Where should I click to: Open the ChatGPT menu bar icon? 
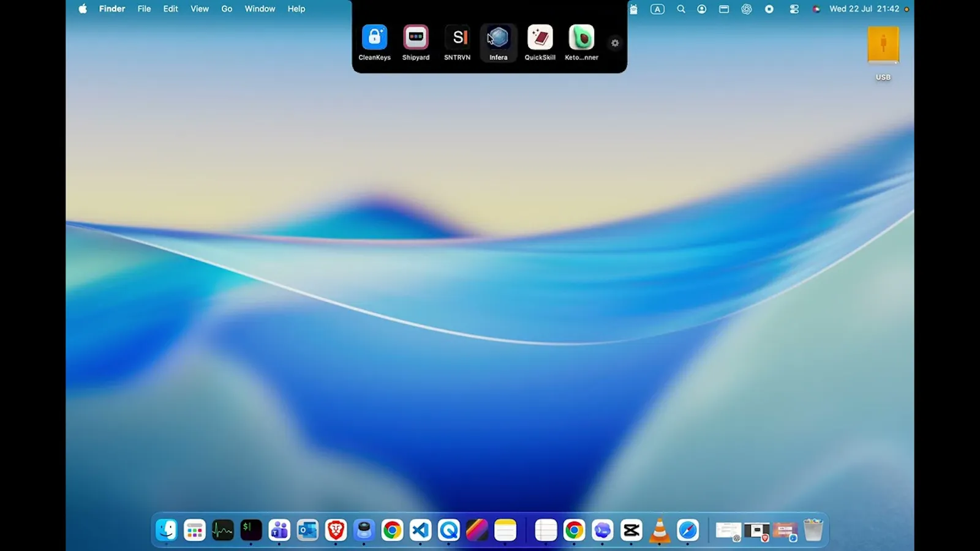[747, 9]
